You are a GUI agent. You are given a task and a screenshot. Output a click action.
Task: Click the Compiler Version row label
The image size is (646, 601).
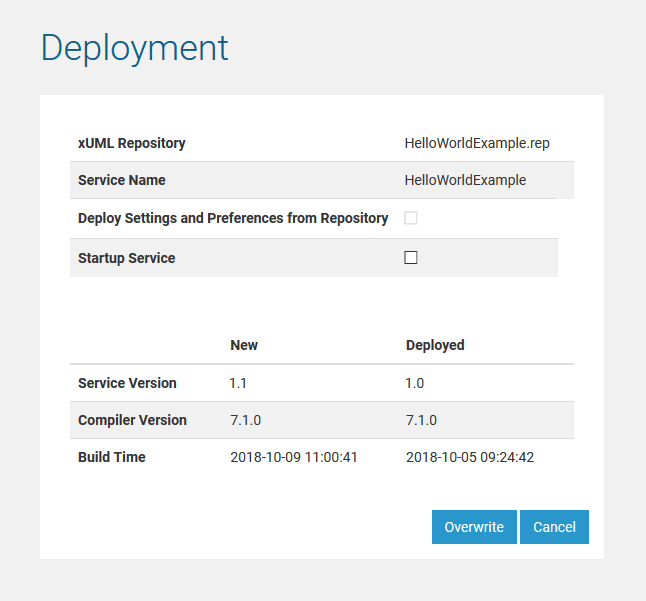click(132, 420)
